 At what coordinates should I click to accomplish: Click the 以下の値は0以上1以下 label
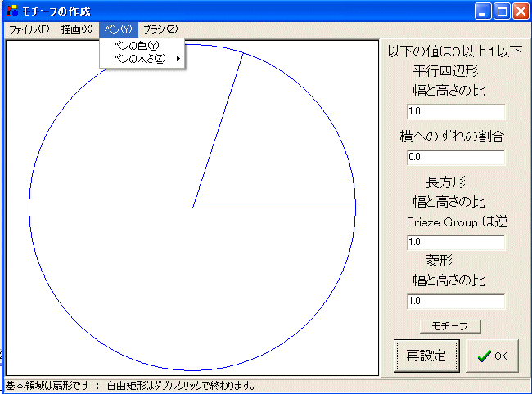(x=454, y=51)
